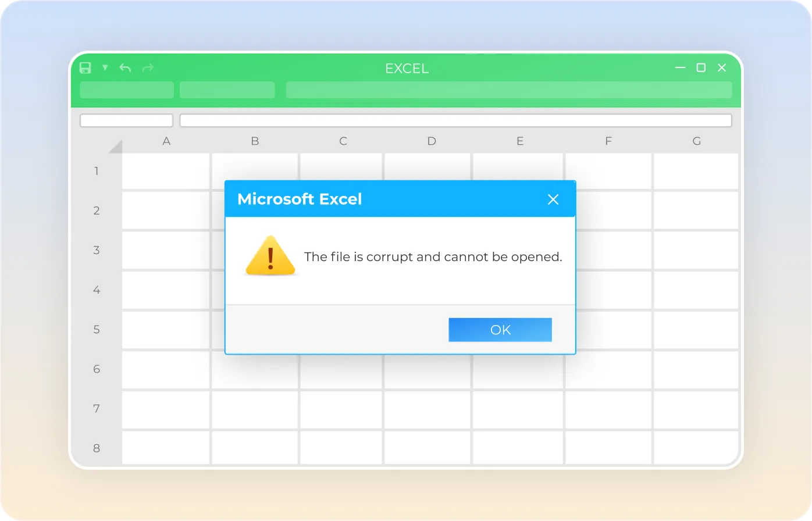Select cell A2
This screenshot has width=812, height=521.
166,210
